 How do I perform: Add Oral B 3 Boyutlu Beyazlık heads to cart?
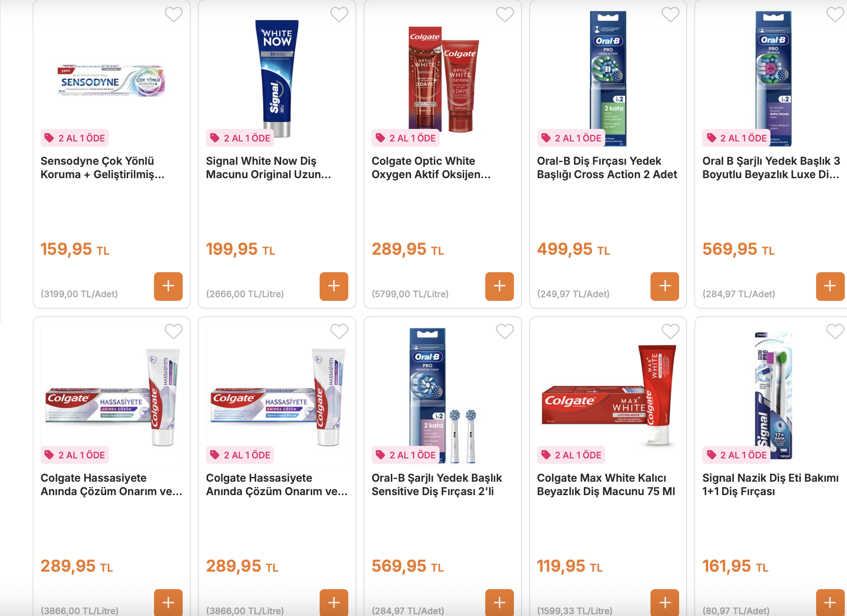(830, 286)
